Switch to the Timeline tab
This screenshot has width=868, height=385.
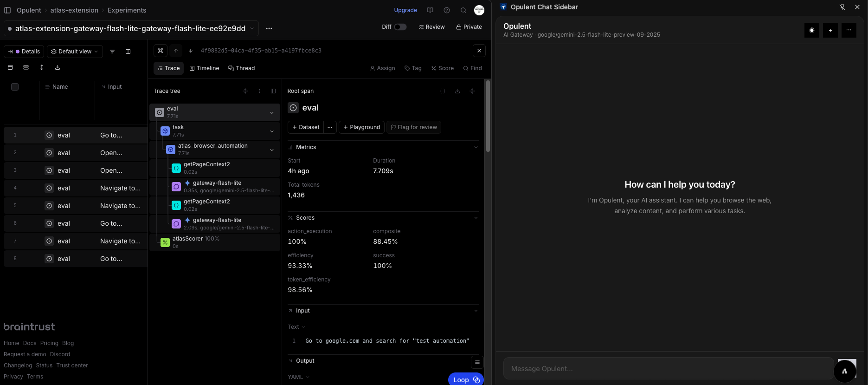click(x=204, y=68)
